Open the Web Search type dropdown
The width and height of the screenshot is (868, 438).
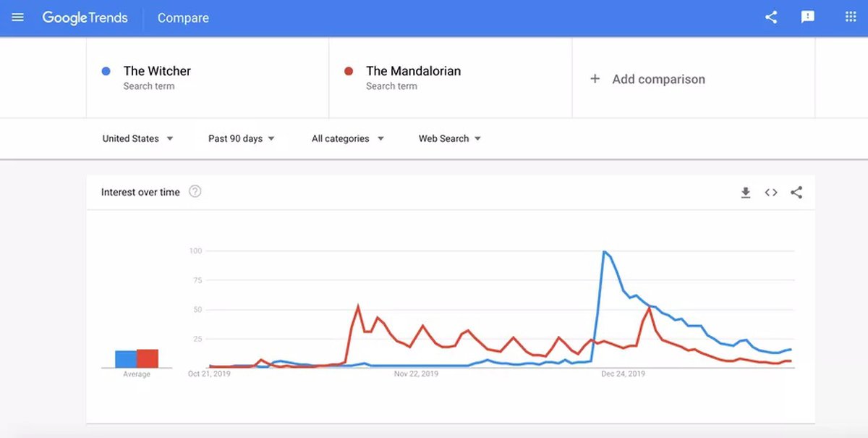[x=449, y=138]
